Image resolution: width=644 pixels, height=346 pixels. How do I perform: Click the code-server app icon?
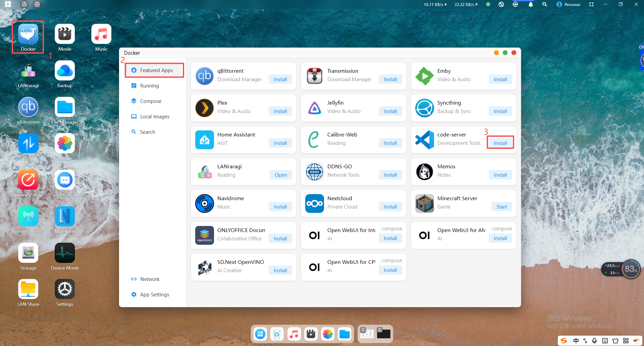pos(425,140)
